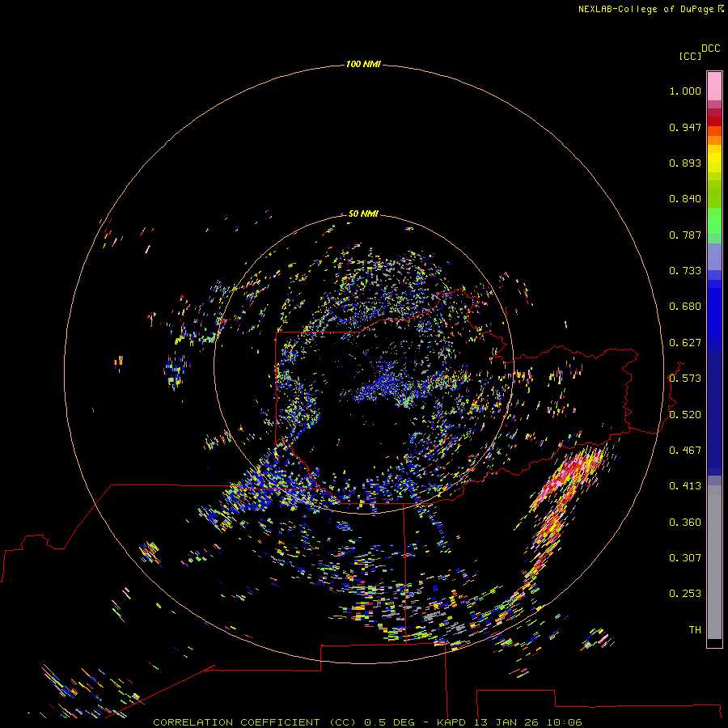
Task: Click the NEXLAB-College of DuPage watermark text
Action: pos(651,9)
